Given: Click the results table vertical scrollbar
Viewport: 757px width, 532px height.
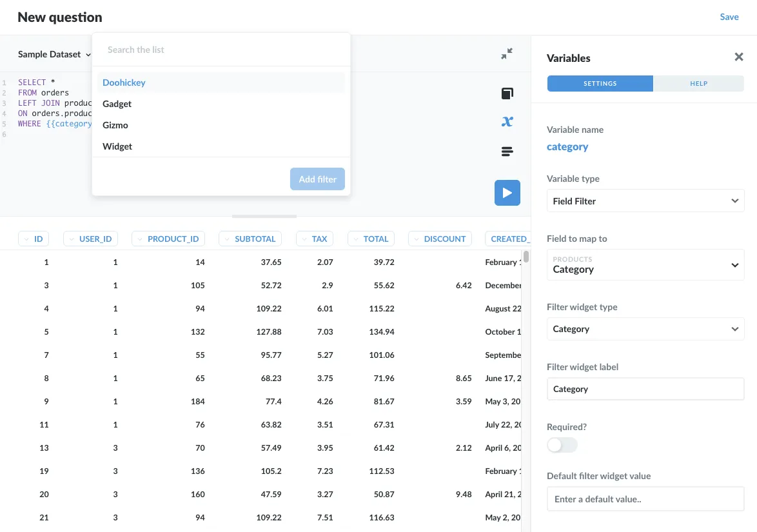Looking at the screenshot, I should click(526, 257).
